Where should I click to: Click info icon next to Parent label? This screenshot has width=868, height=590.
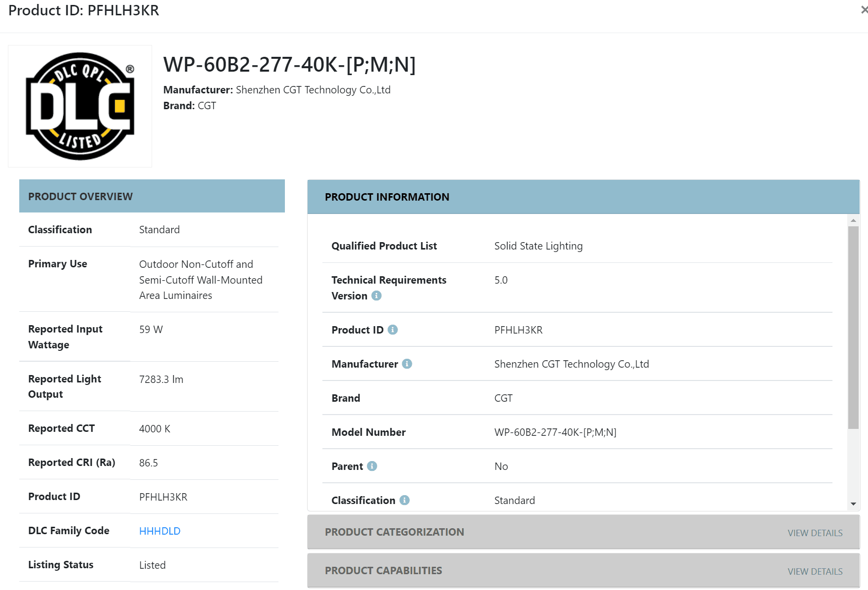tap(372, 466)
